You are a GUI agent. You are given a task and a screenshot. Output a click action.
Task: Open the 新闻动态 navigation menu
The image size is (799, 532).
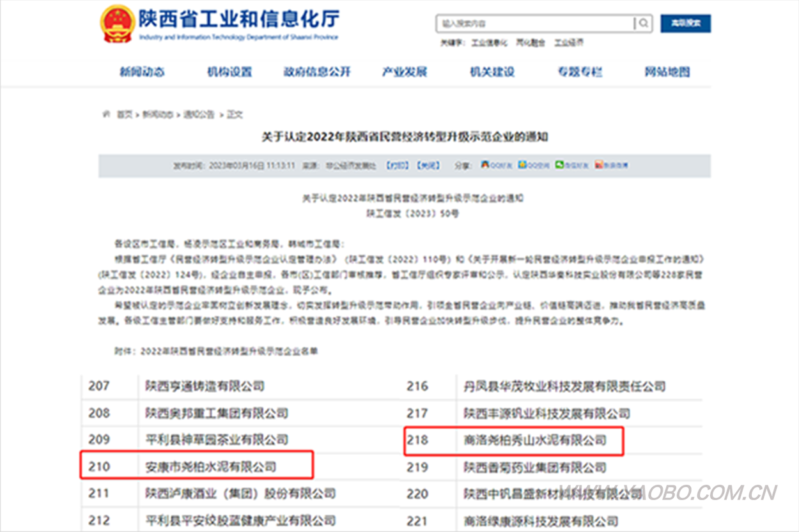coord(142,72)
